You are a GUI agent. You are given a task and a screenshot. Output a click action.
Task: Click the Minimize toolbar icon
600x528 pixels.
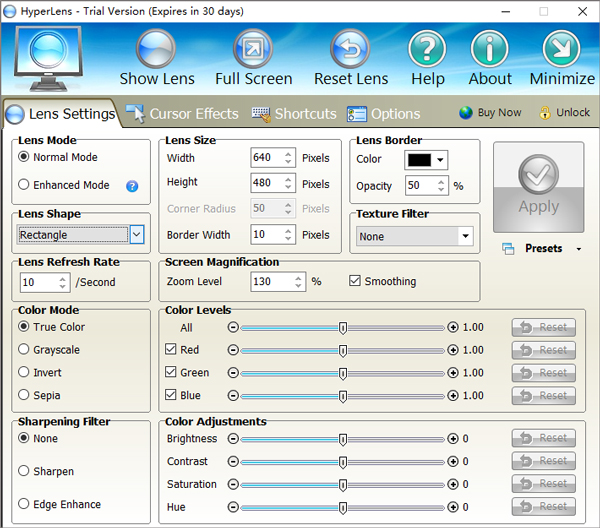pyautogui.click(x=561, y=49)
